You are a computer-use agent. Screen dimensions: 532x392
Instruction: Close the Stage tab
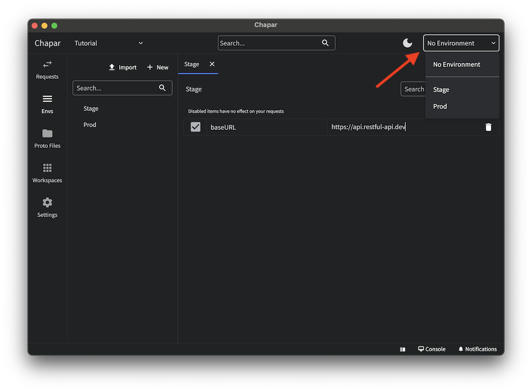(212, 64)
